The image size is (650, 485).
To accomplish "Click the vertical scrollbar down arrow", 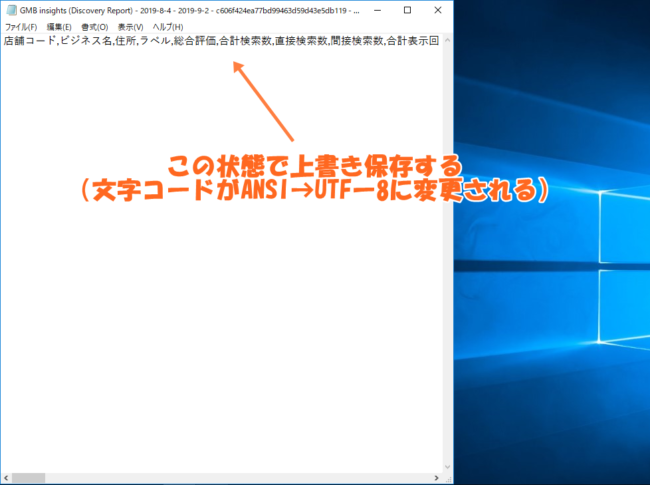I will pyautogui.click(x=447, y=467).
